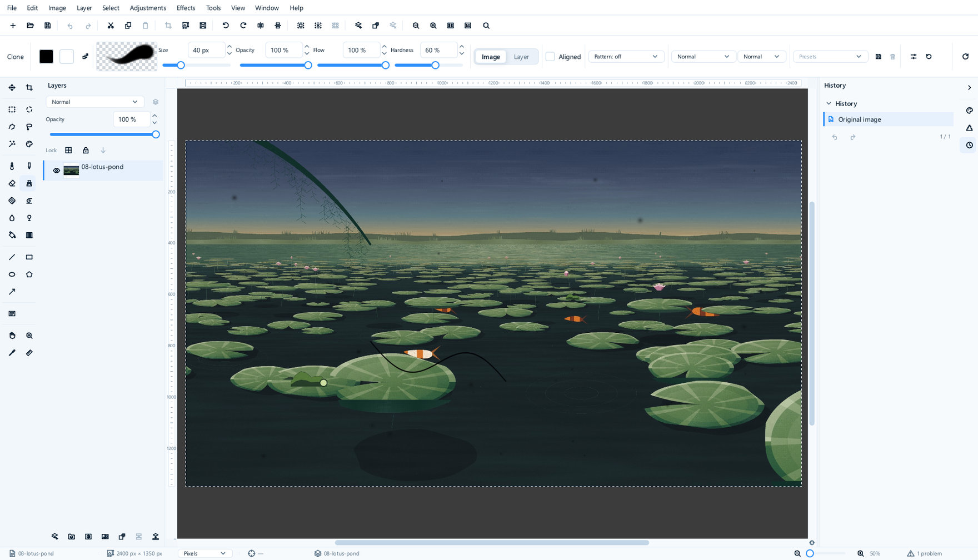Select the Line drawing tool

click(12, 257)
